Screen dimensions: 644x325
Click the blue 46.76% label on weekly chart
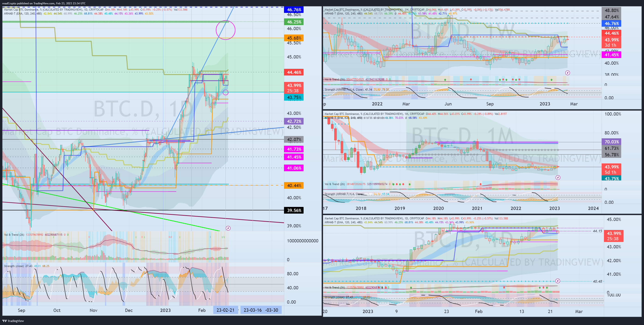point(612,23)
